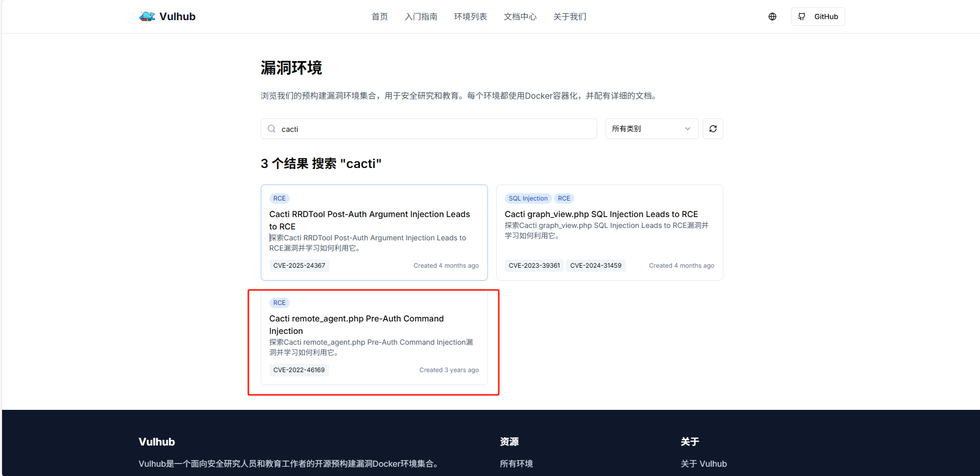Open the language globe selector
The image size is (980, 476).
(x=772, y=17)
